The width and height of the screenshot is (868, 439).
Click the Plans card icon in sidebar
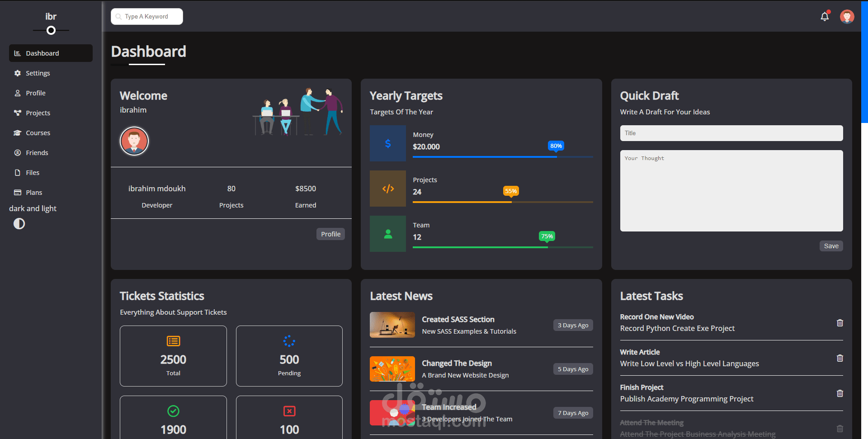18,193
